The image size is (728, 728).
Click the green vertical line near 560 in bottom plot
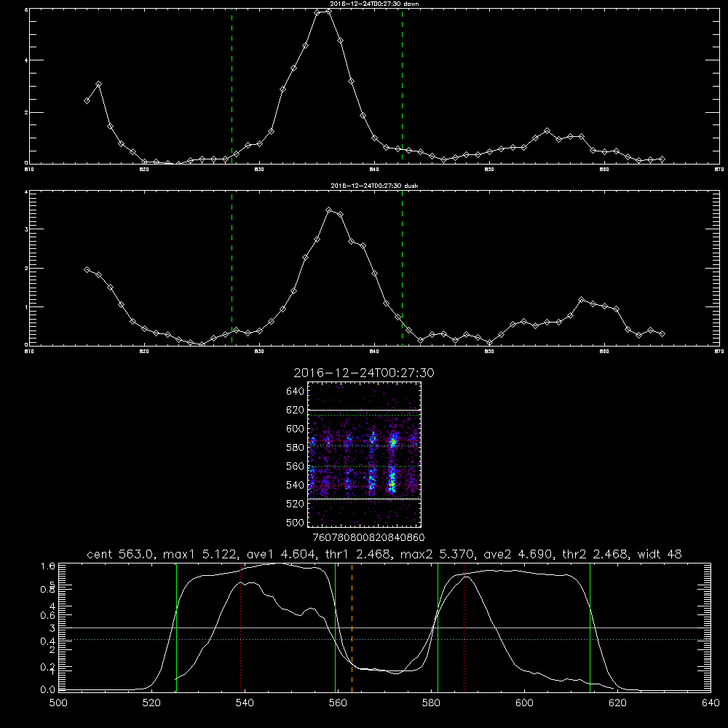click(x=335, y=628)
